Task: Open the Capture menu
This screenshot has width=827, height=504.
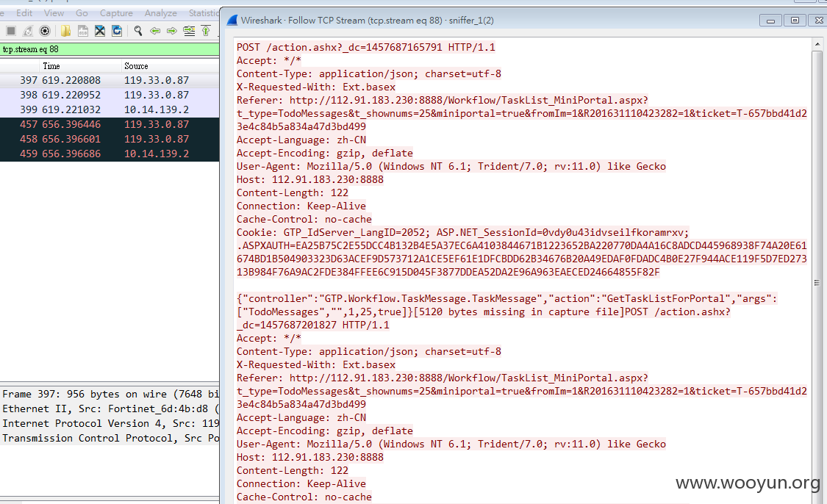Action: (x=116, y=13)
